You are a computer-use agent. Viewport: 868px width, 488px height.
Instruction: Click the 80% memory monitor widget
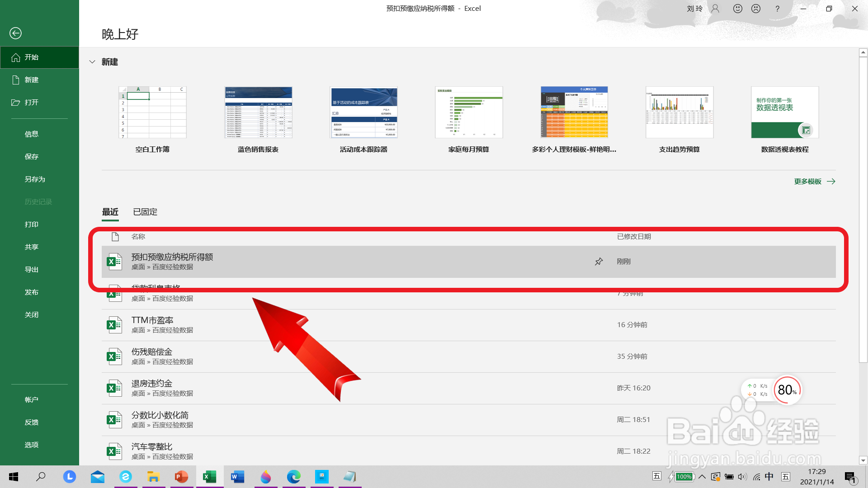(x=787, y=390)
